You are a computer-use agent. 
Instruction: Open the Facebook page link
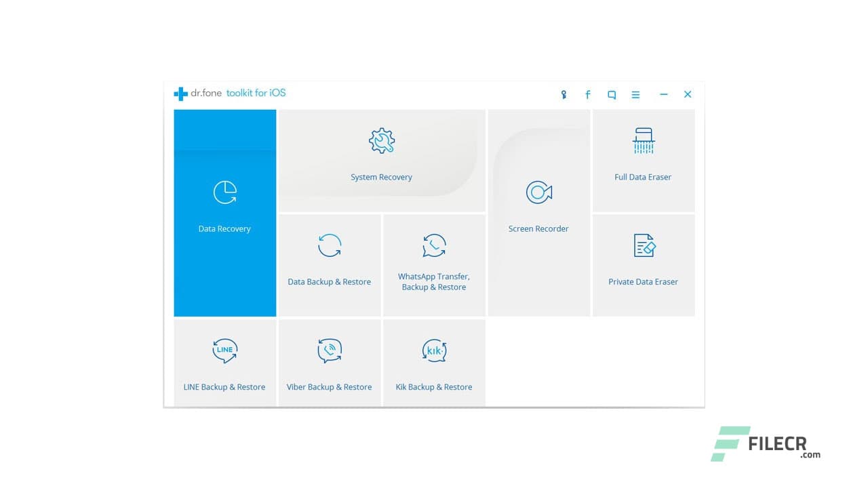coord(587,94)
